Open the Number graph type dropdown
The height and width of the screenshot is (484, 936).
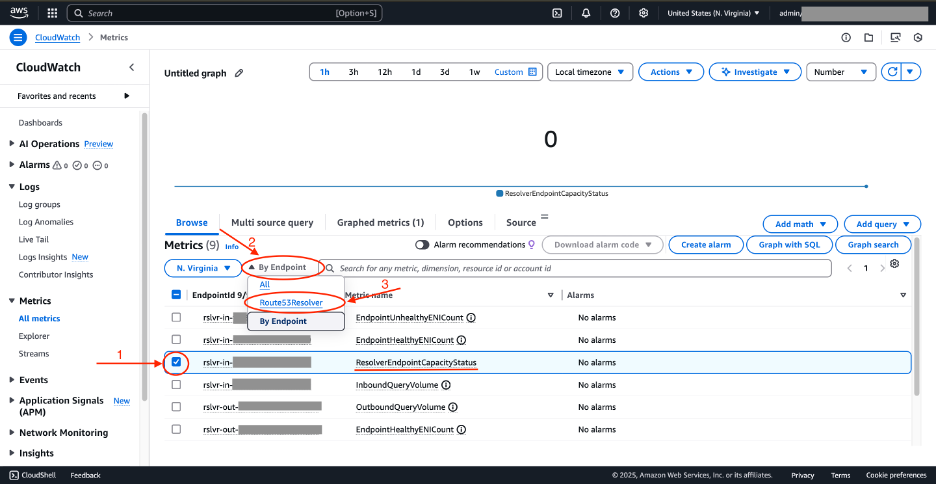[x=841, y=72]
